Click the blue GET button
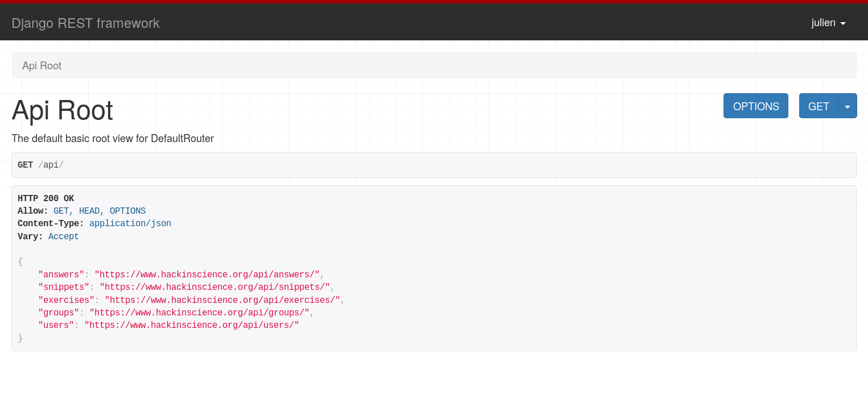Image resolution: width=868 pixels, height=416 pixels. tap(819, 106)
